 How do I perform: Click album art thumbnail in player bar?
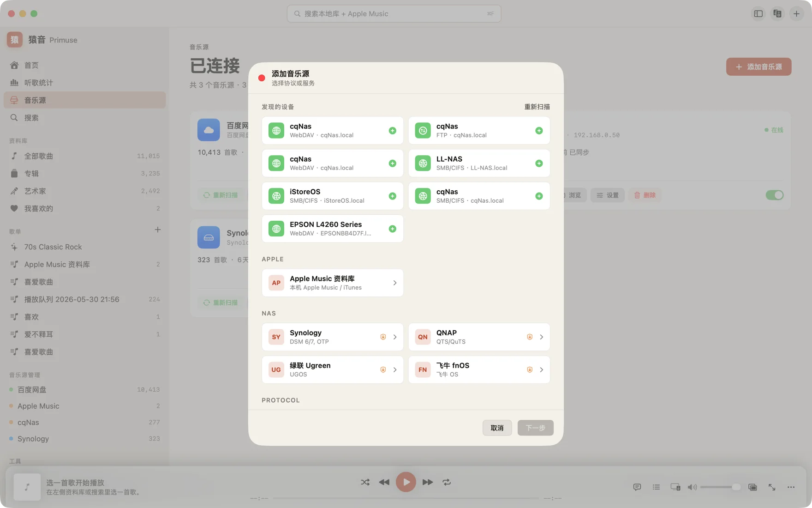tap(27, 487)
